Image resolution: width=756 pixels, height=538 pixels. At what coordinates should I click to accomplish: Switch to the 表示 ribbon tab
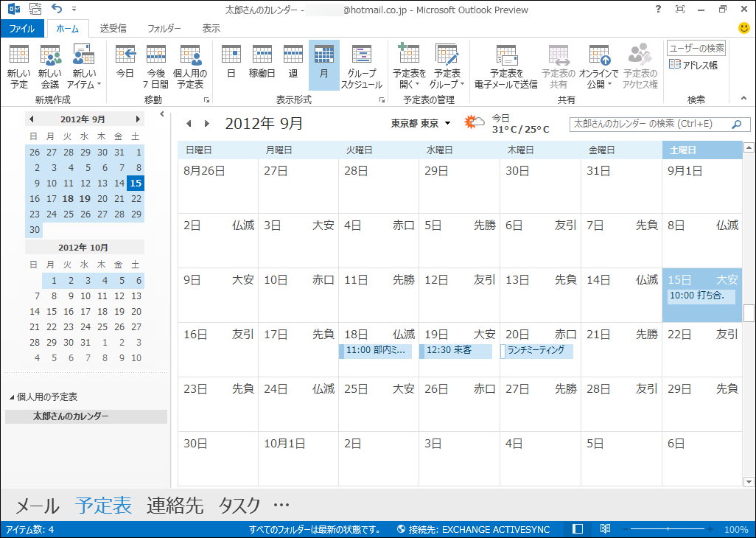pos(211,28)
